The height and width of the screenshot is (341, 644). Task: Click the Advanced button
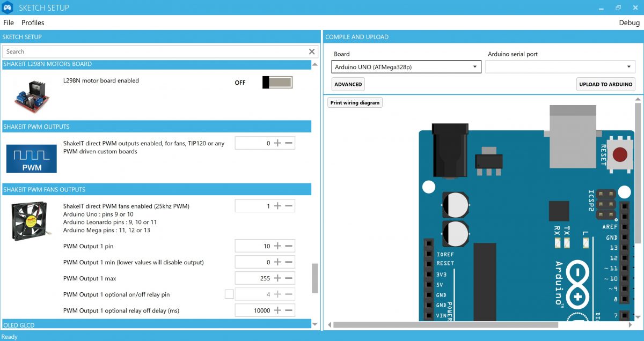click(348, 84)
